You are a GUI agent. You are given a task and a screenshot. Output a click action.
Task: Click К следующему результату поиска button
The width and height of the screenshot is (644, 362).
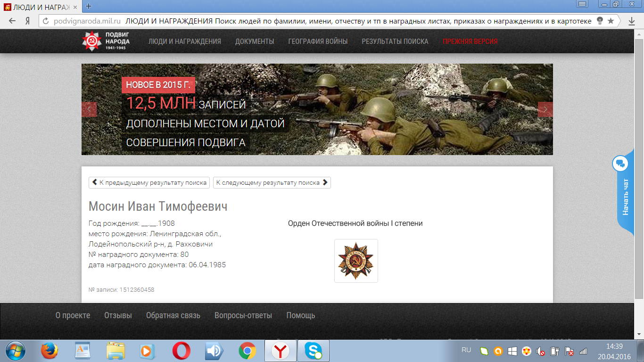272,183
